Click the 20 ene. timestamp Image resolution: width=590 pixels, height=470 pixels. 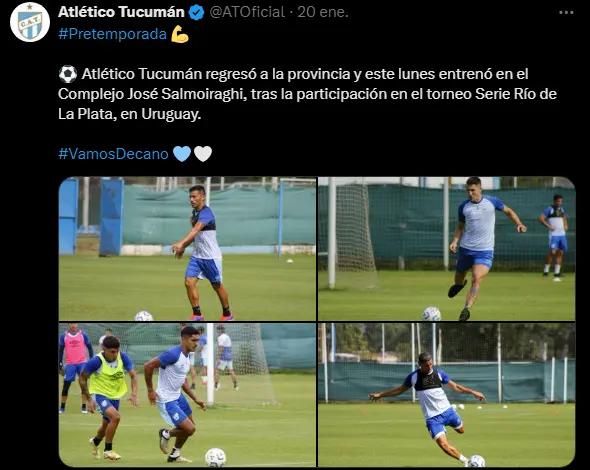(x=323, y=12)
